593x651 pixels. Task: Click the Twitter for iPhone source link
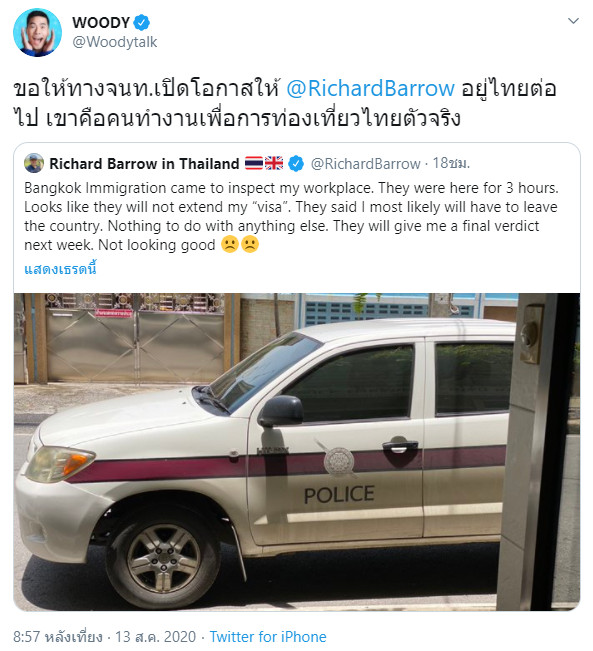(x=268, y=636)
